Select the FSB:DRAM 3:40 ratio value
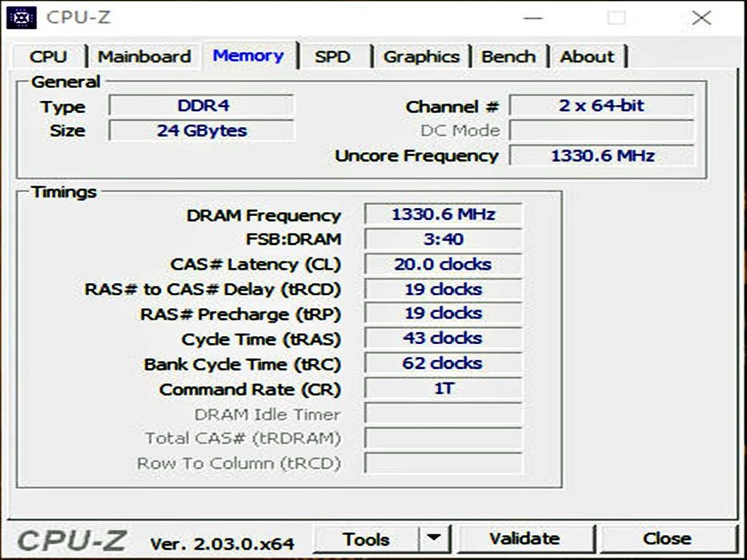Screen dimensions: 747x560 pos(444,238)
